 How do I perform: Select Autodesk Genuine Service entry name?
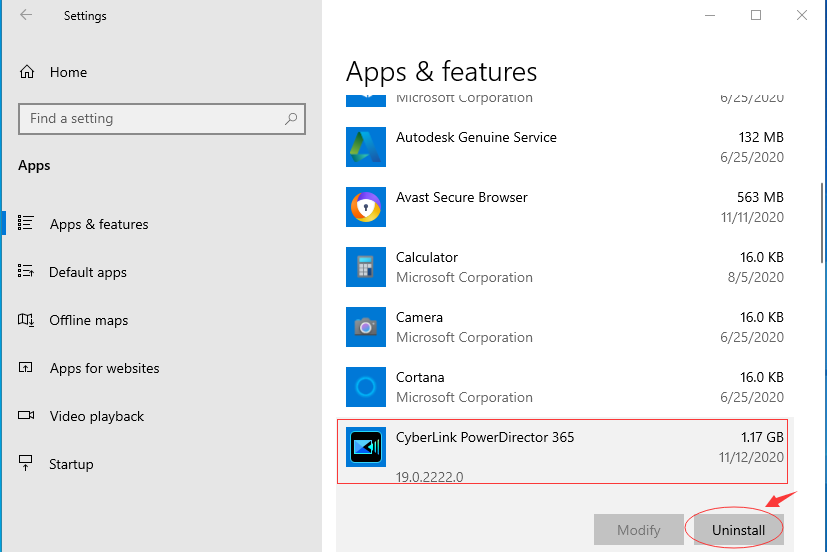[x=476, y=138]
